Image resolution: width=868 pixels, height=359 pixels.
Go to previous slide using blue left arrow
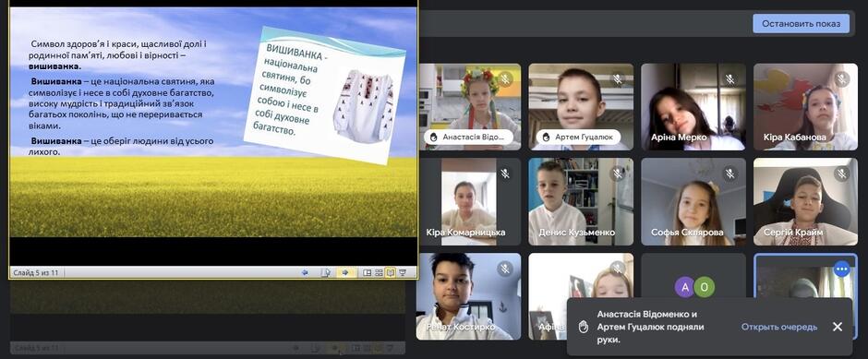click(304, 272)
